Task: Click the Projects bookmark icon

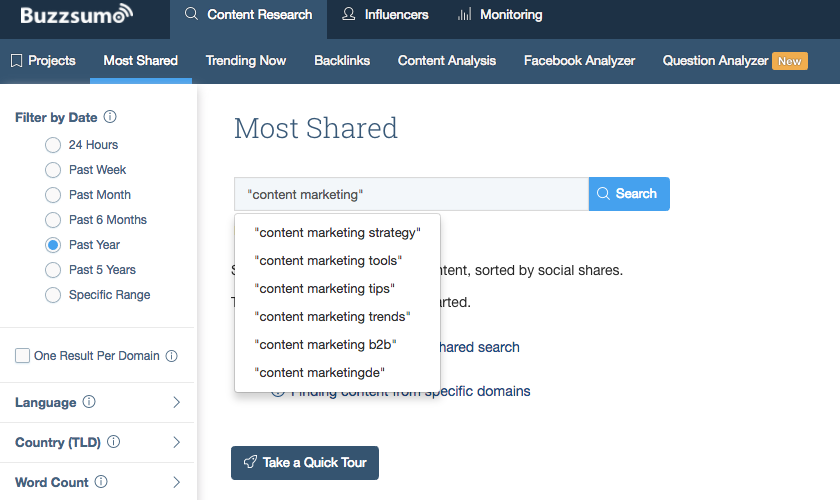Action: [16, 60]
